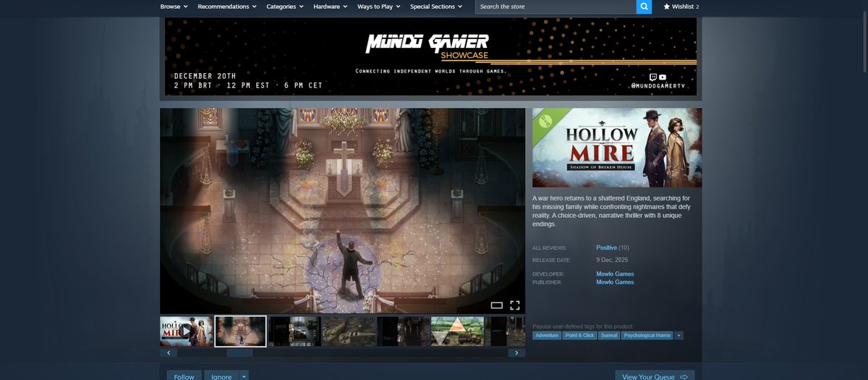The width and height of the screenshot is (868, 380).
Task: Click View Your Queue button
Action: click(x=655, y=376)
